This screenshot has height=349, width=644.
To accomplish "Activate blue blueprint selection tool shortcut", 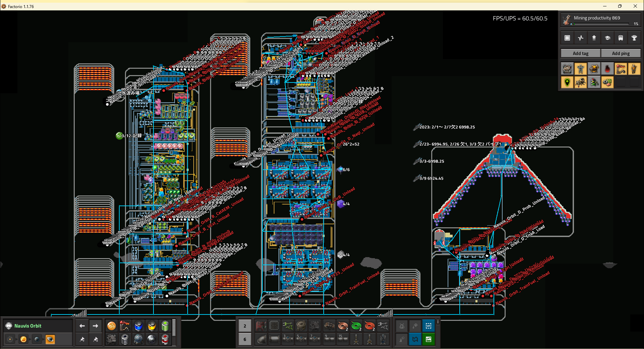I will coord(429,326).
